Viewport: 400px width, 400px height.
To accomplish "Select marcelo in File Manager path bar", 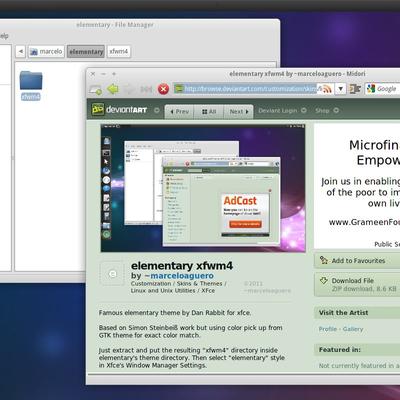I will point(46,51).
